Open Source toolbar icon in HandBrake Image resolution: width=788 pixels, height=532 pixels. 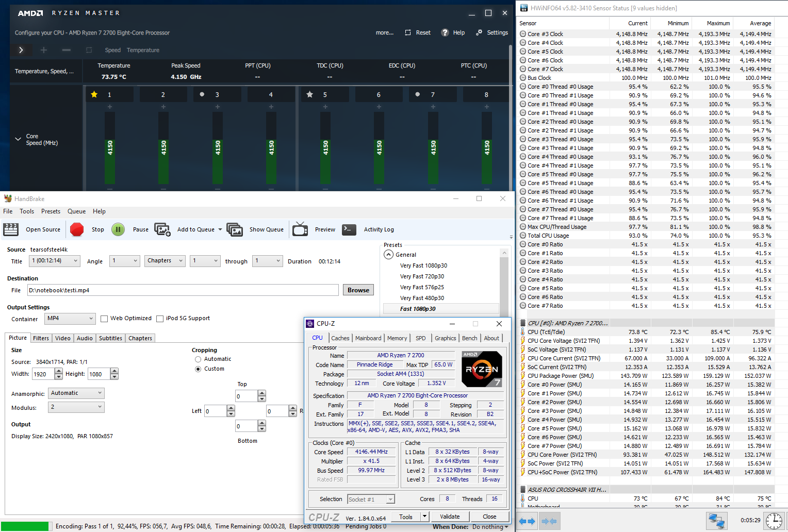pyautogui.click(x=11, y=229)
